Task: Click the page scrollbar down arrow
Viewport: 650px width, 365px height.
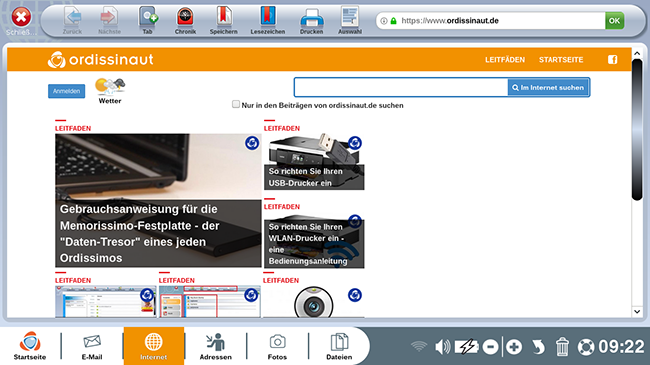Action: click(637, 311)
